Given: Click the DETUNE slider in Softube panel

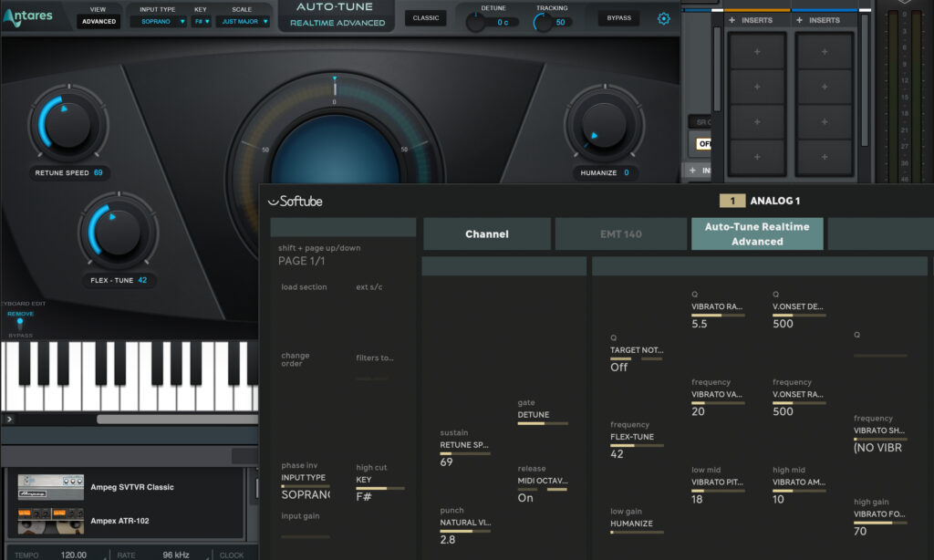Looking at the screenshot, I should [x=543, y=423].
